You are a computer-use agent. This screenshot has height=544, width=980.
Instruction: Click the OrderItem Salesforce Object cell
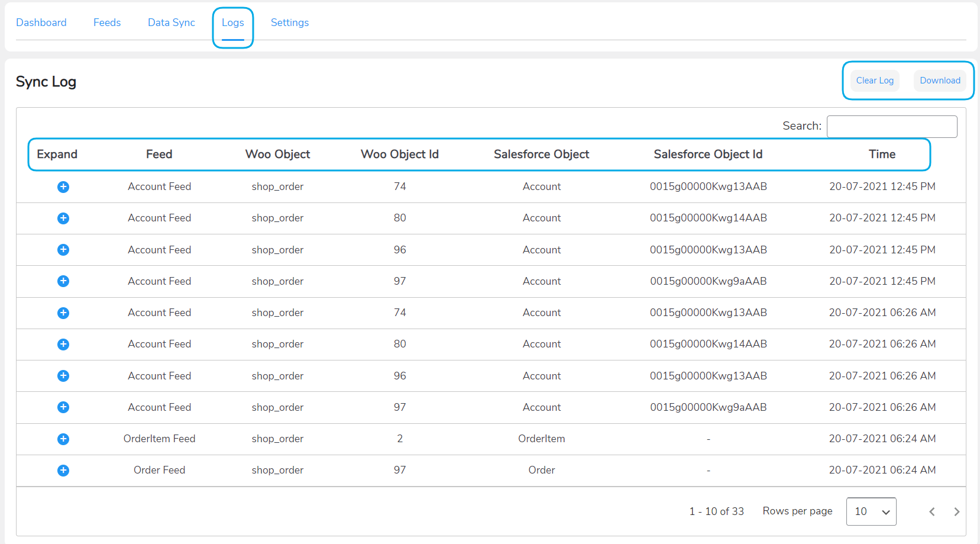[542, 439]
